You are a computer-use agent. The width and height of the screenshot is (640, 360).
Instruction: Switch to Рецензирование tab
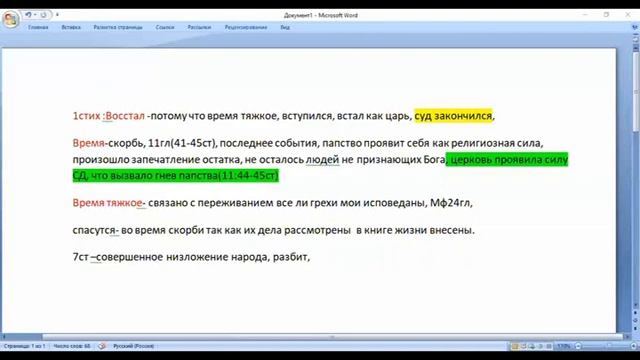[246, 27]
